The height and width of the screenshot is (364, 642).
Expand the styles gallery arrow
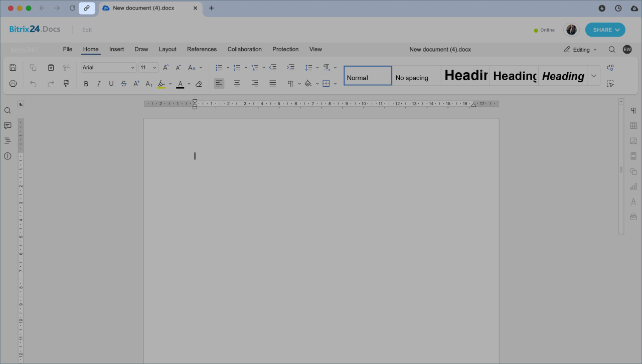(x=594, y=76)
